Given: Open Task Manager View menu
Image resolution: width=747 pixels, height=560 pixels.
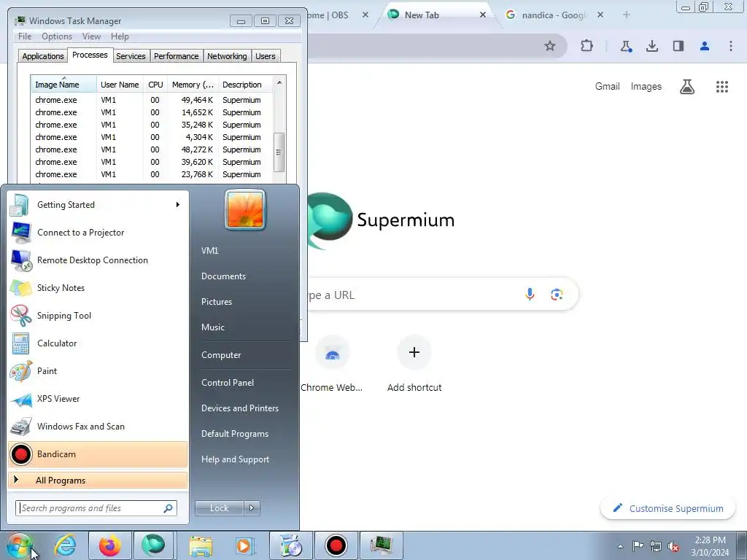Looking at the screenshot, I should pyautogui.click(x=91, y=36).
